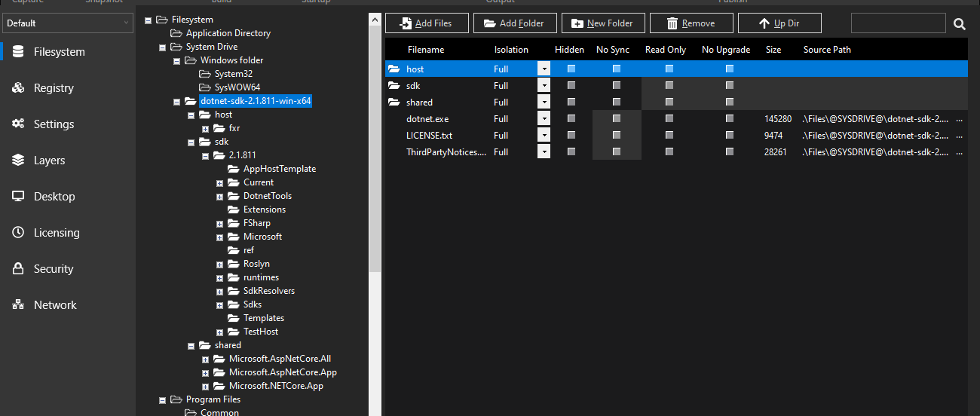Click size value 145280
Viewport: 980px width, 416px height.
tap(778, 119)
